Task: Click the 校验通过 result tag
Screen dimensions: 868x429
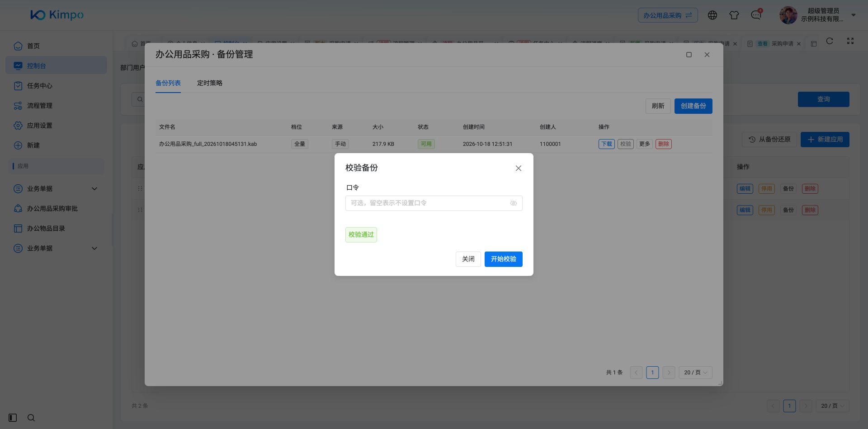Action: [361, 235]
